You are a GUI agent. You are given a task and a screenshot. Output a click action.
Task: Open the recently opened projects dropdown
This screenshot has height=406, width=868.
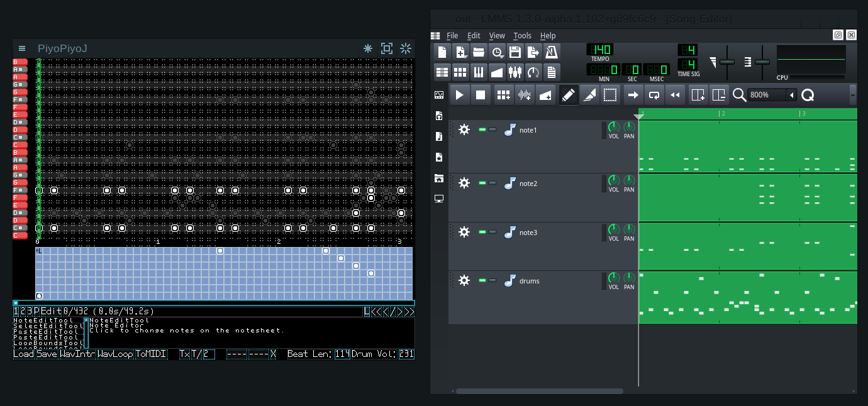point(497,52)
